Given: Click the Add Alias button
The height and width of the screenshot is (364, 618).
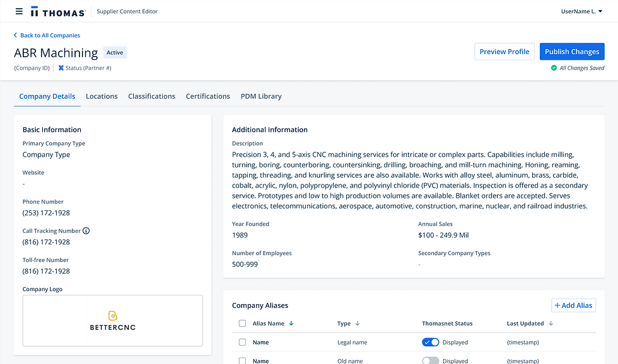Looking at the screenshot, I should tap(573, 305).
